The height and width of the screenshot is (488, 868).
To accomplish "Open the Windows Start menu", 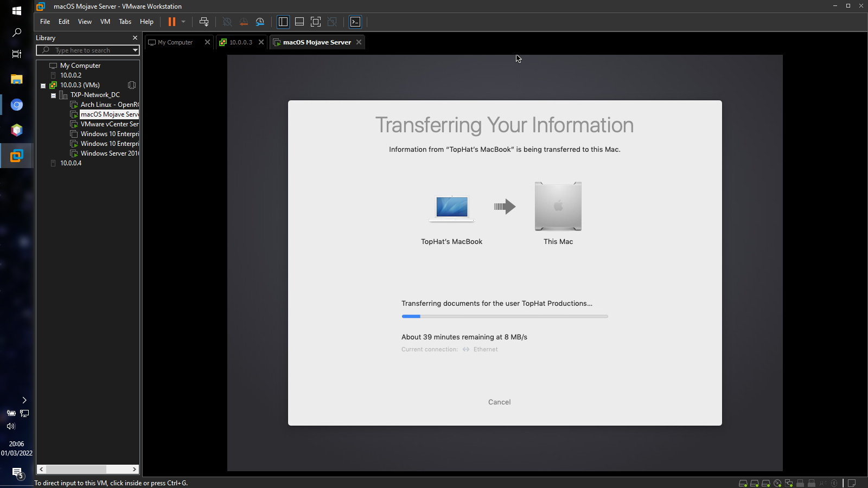I will pyautogui.click(x=17, y=10).
